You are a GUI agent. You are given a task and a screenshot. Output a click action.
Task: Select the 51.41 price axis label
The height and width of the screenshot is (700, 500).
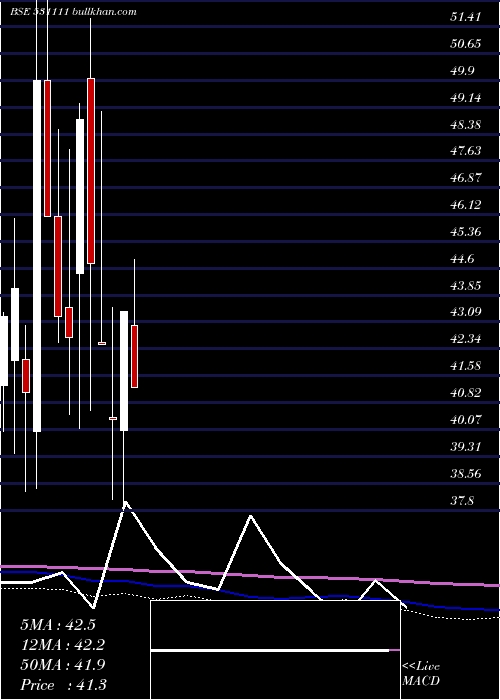click(x=465, y=17)
